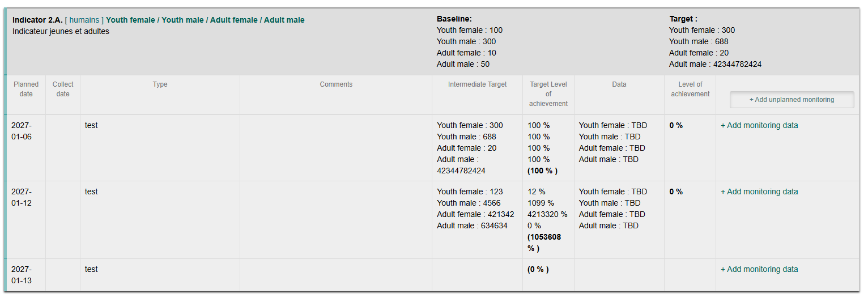The width and height of the screenshot is (868, 298).
Task: Select the Planned date column header
Action: (x=26, y=89)
